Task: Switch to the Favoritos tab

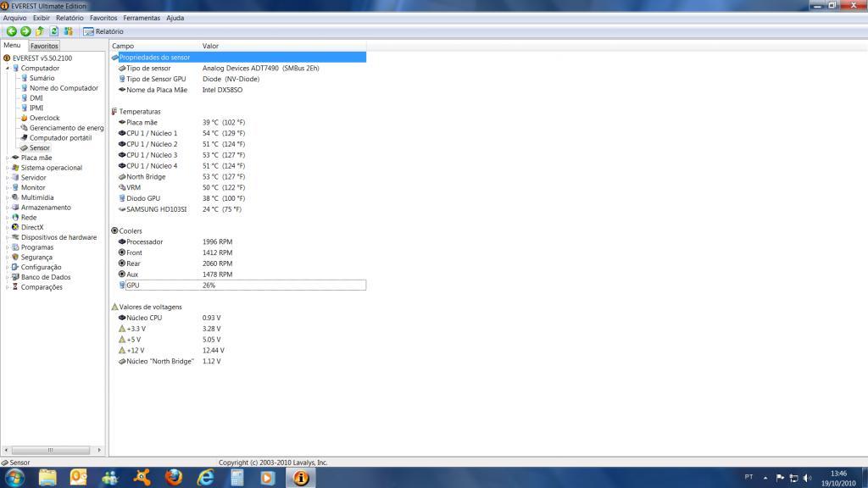Action: [44, 46]
